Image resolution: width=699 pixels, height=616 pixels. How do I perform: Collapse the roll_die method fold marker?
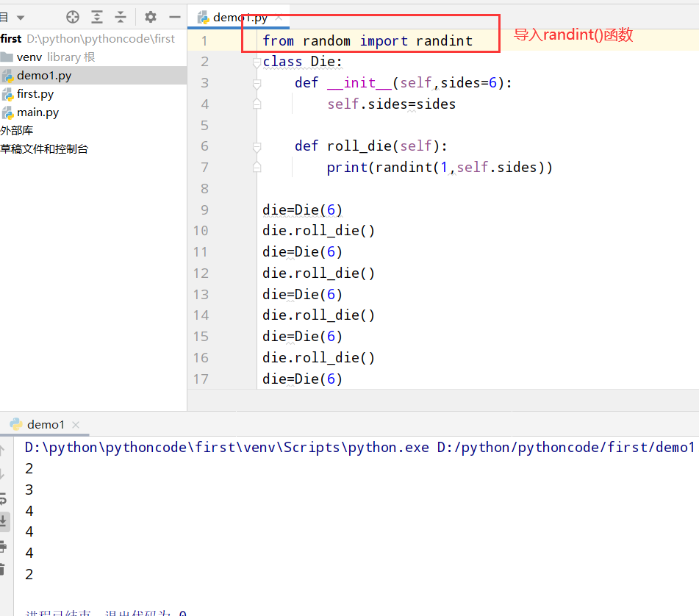tap(257, 146)
